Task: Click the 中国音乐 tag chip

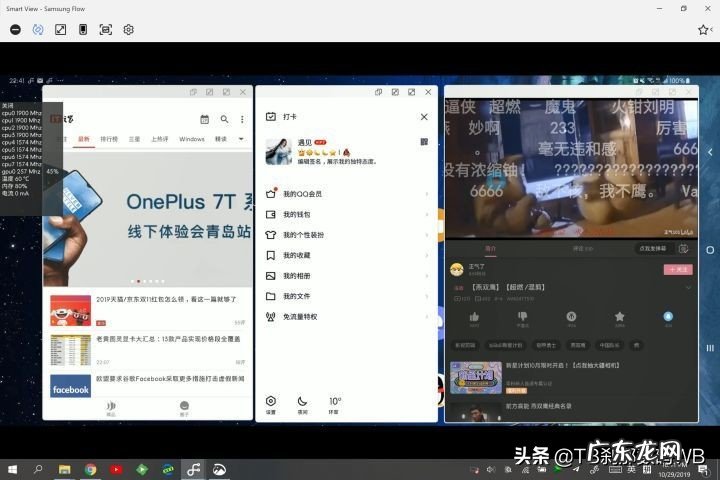Action: (x=609, y=345)
